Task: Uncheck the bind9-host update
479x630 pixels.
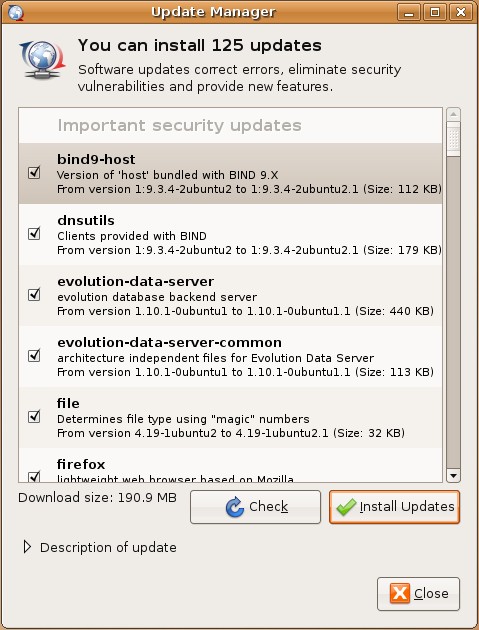Action: 34,173
